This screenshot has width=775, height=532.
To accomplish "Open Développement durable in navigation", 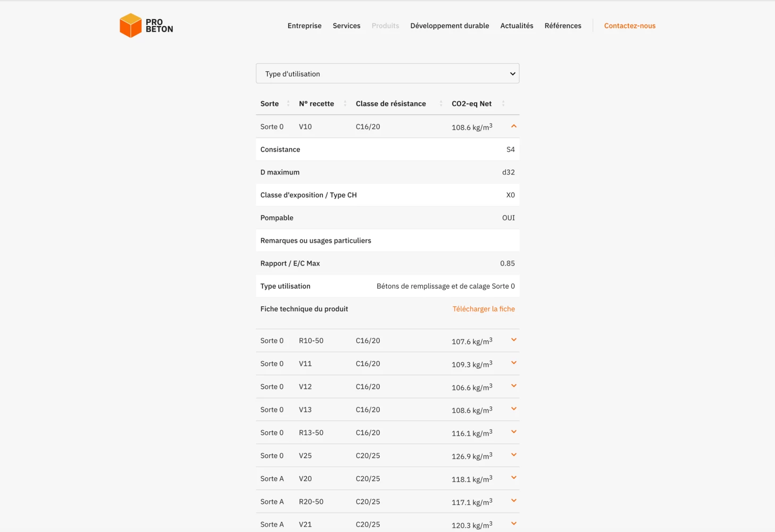I will coord(449,26).
